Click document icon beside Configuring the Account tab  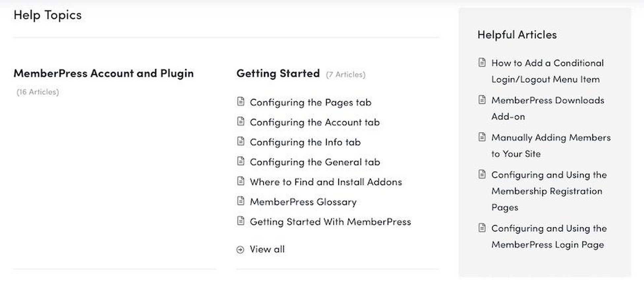241,121
